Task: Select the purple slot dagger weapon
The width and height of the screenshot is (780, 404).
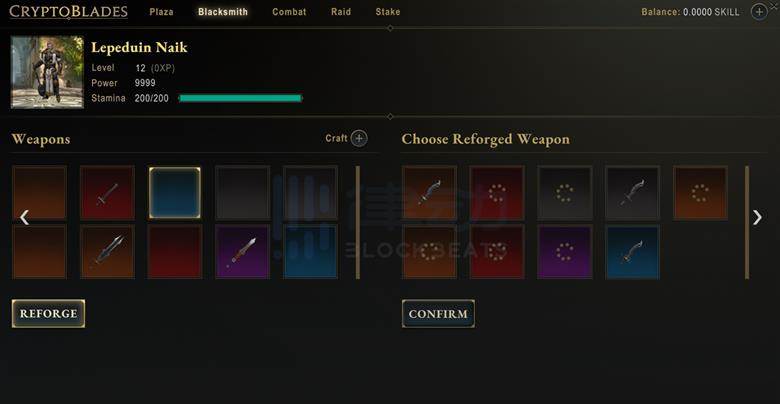Action: pos(243,251)
